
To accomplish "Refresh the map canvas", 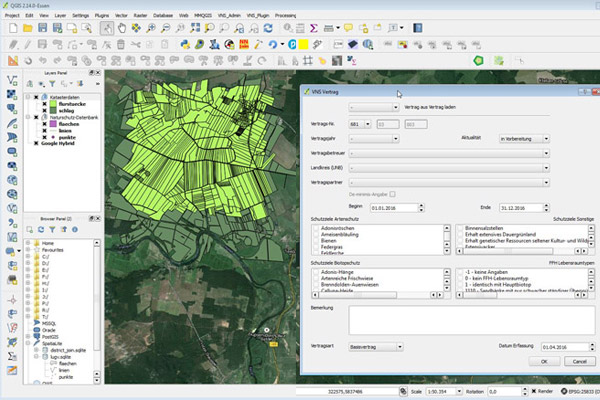I will pyautogui.click(x=268, y=28).
